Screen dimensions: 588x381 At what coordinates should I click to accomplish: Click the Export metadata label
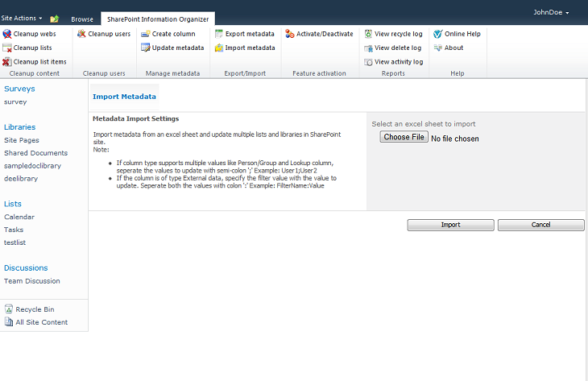250,34
